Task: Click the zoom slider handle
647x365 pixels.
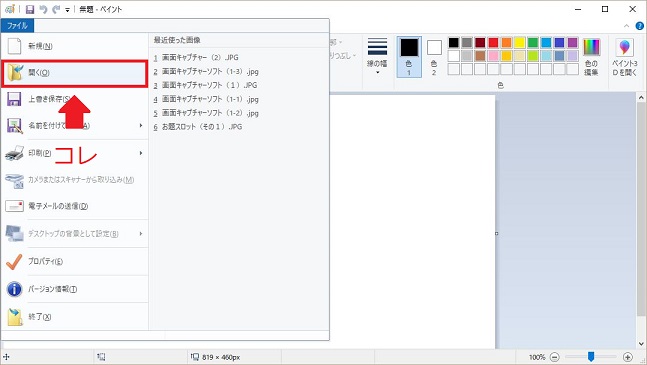Action: (x=591, y=356)
